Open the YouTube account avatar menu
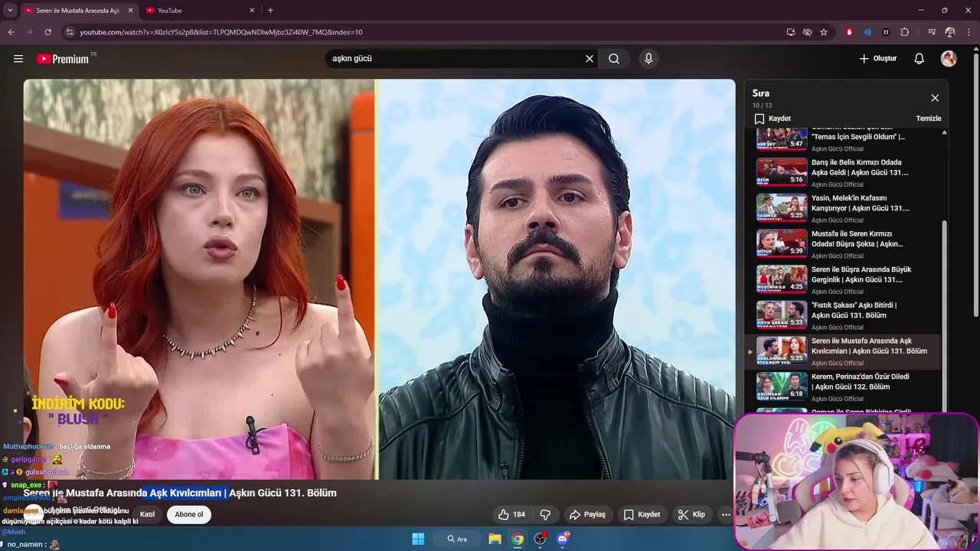This screenshot has width=980, height=551. coord(949,59)
